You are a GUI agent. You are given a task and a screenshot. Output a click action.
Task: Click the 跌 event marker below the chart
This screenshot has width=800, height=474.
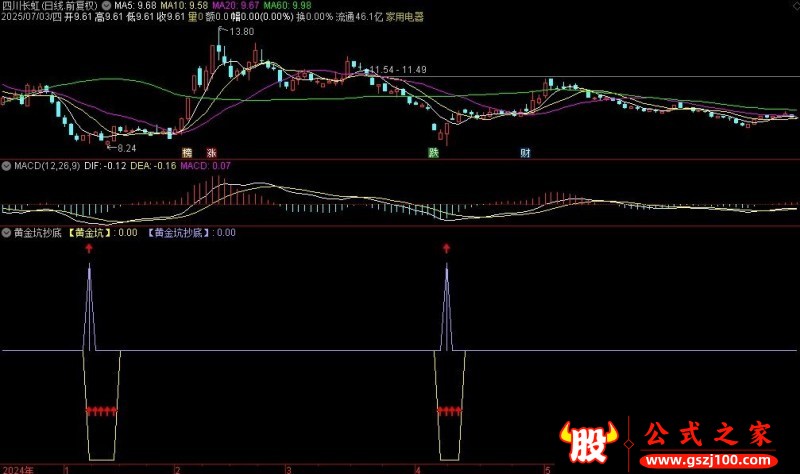point(433,153)
